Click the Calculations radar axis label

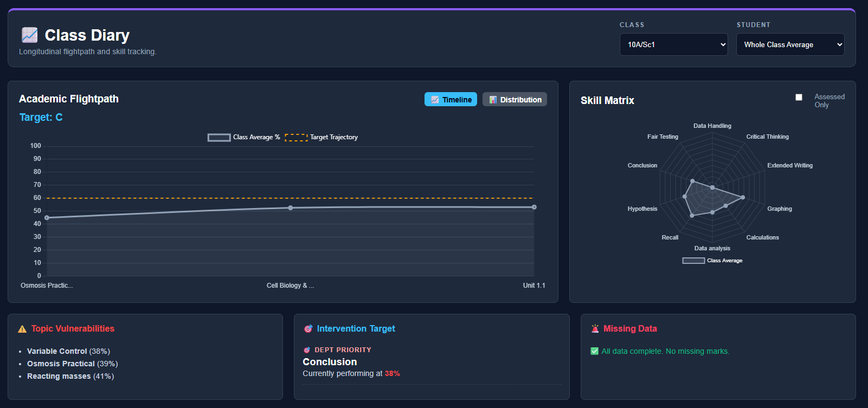click(x=763, y=237)
